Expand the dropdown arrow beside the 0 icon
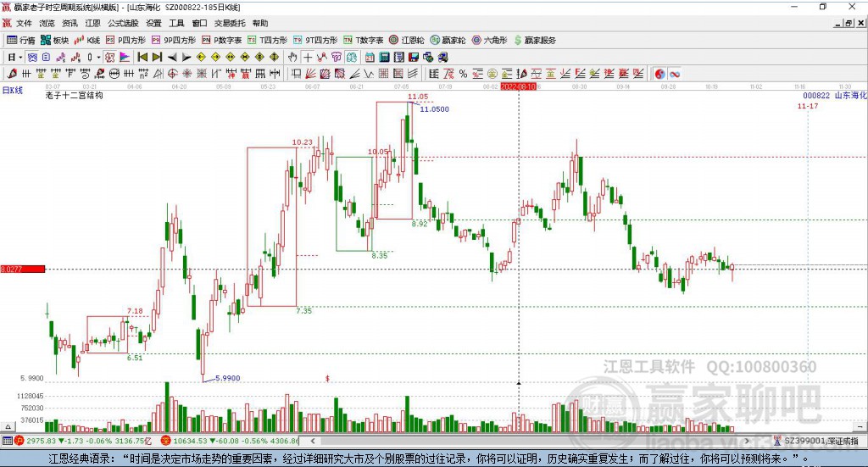Viewport: 868px width, 467px height. click(x=98, y=58)
